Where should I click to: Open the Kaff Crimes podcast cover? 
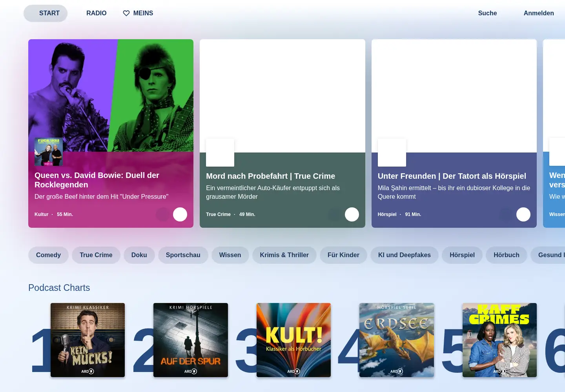click(499, 340)
